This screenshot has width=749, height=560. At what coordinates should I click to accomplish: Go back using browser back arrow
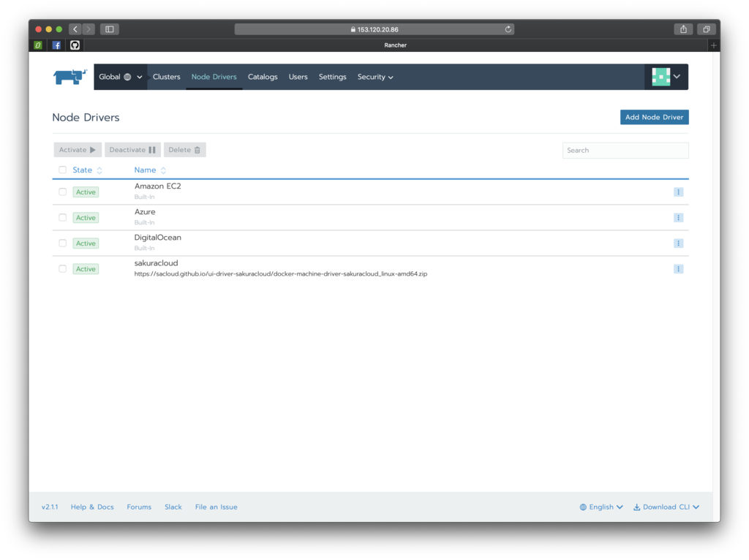[x=75, y=29]
